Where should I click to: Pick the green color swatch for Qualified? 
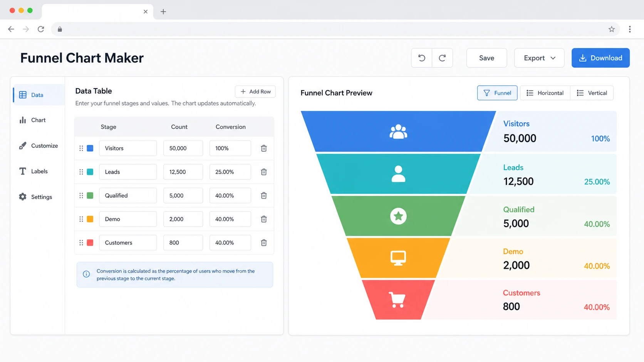click(90, 195)
